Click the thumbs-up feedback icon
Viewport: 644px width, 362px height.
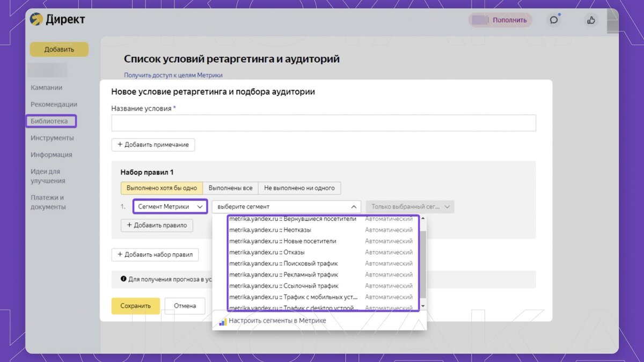pos(591,20)
